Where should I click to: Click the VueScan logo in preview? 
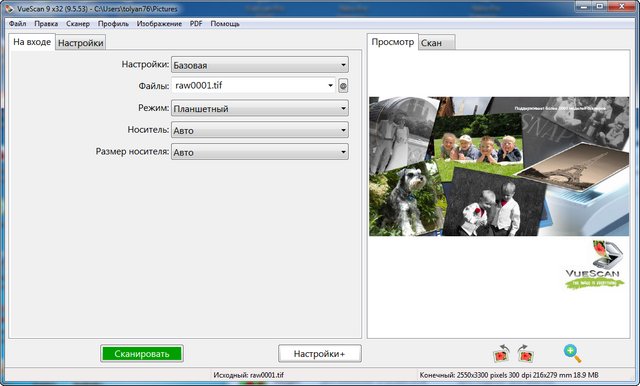click(x=595, y=264)
